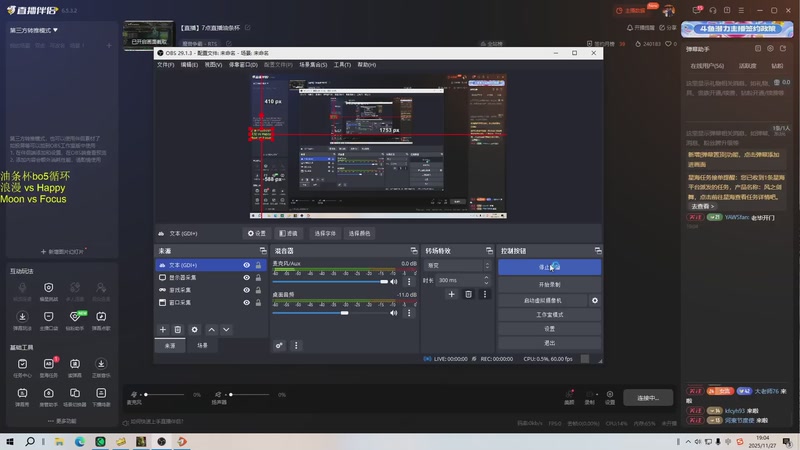The image size is (800, 450).
Task: Switch to the 来源 tab in OBS
Action: [x=170, y=345]
